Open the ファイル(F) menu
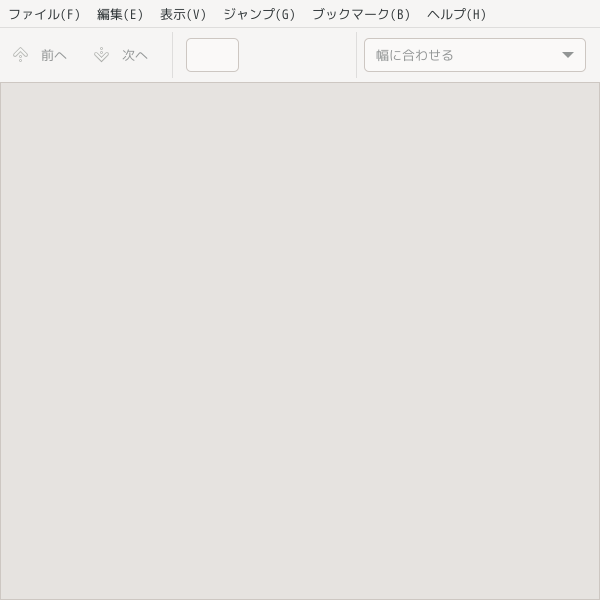Viewport: 600px width, 600px height. (44, 14)
